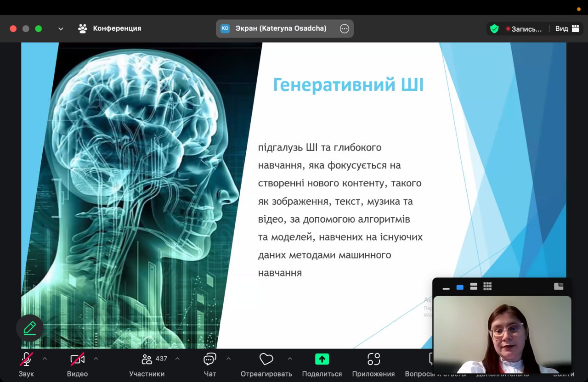Open the Вид view layout menu
Viewport: 588px width, 382px height.
[x=567, y=28]
